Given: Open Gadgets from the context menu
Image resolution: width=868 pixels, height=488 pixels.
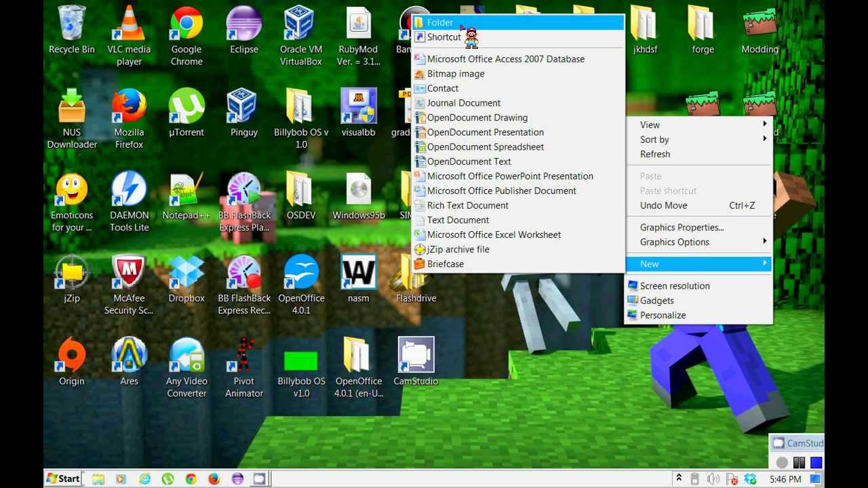Looking at the screenshot, I should point(698,300).
